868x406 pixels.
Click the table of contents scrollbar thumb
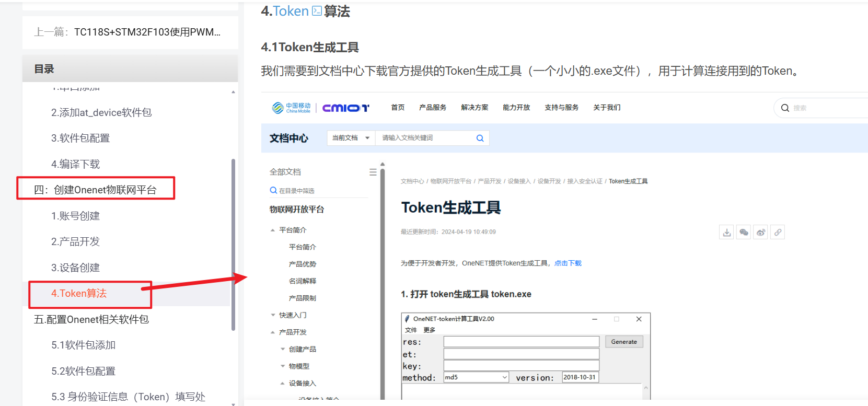pyautogui.click(x=233, y=245)
